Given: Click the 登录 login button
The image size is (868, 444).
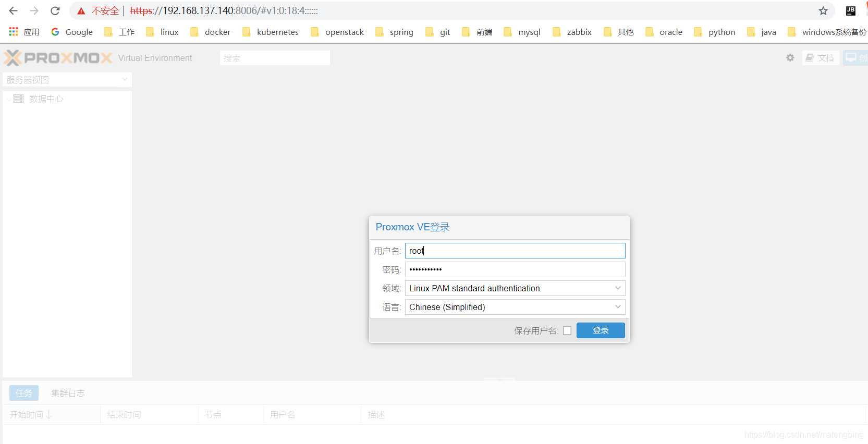Looking at the screenshot, I should pyautogui.click(x=601, y=330).
